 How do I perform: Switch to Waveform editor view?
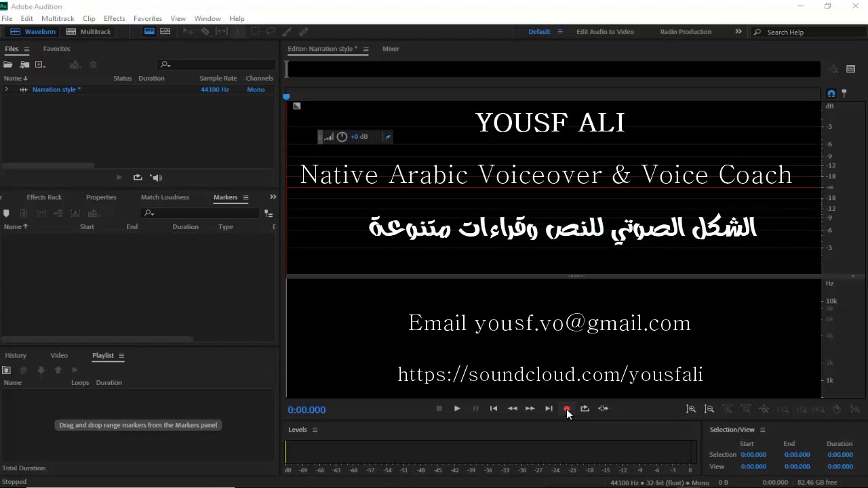click(33, 32)
